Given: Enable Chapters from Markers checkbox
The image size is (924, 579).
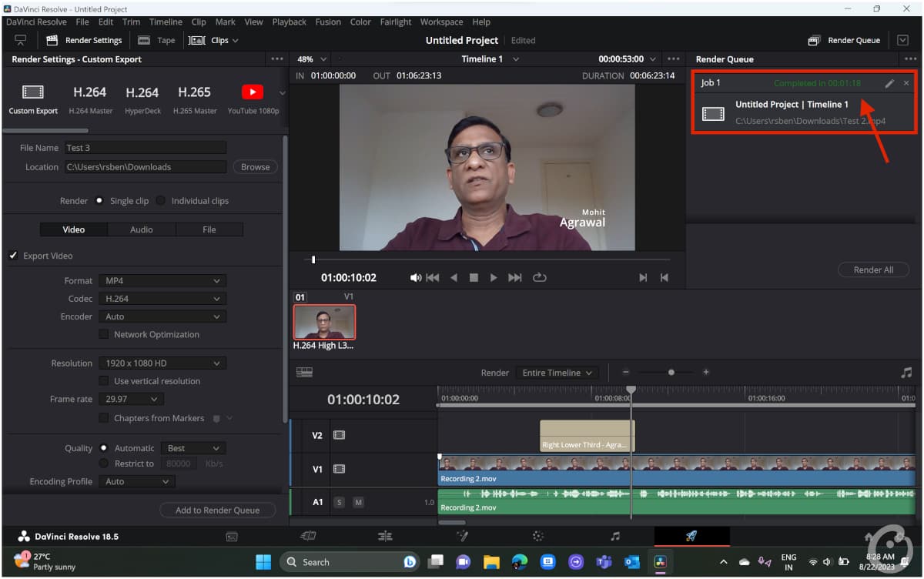Looking at the screenshot, I should [103, 418].
